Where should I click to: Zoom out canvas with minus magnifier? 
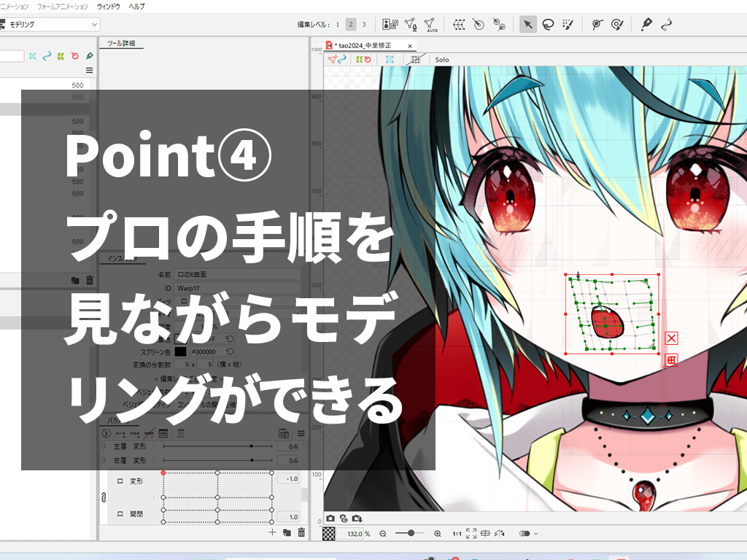tap(382, 534)
